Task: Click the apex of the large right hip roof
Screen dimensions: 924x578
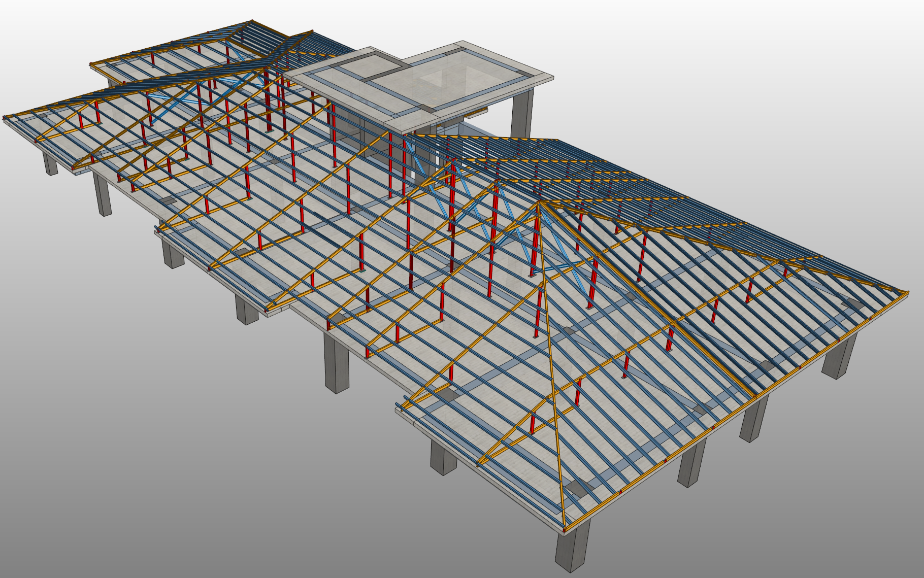Action: coord(539,202)
